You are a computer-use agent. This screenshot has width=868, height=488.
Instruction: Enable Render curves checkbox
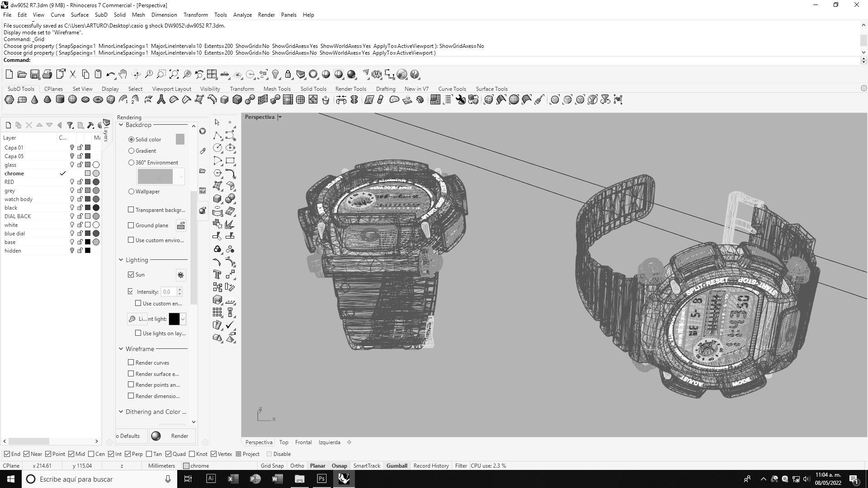pyautogui.click(x=131, y=363)
